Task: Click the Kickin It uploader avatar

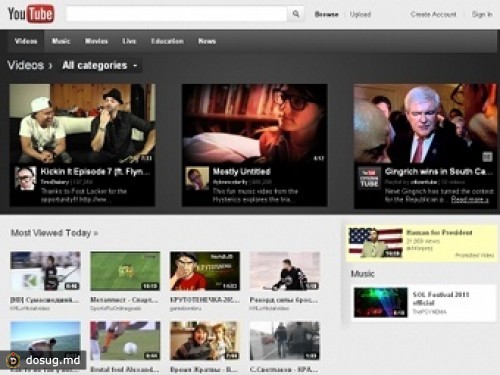Action: click(25, 178)
